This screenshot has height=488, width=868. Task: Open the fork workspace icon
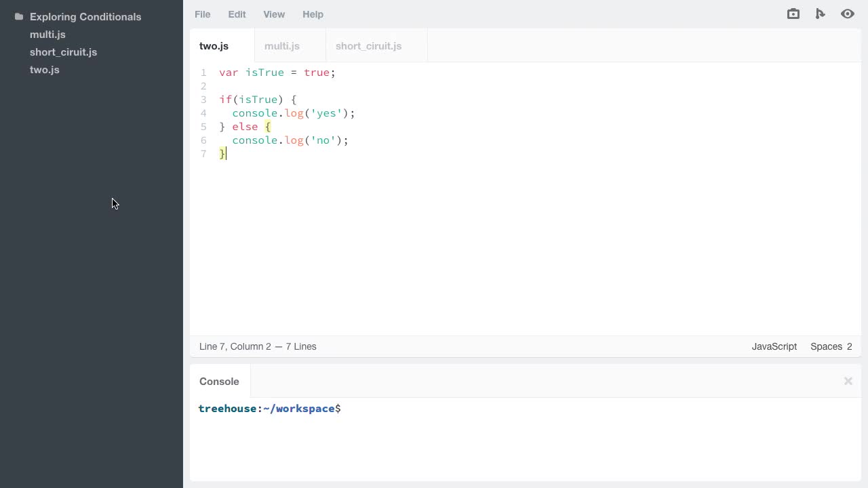821,14
